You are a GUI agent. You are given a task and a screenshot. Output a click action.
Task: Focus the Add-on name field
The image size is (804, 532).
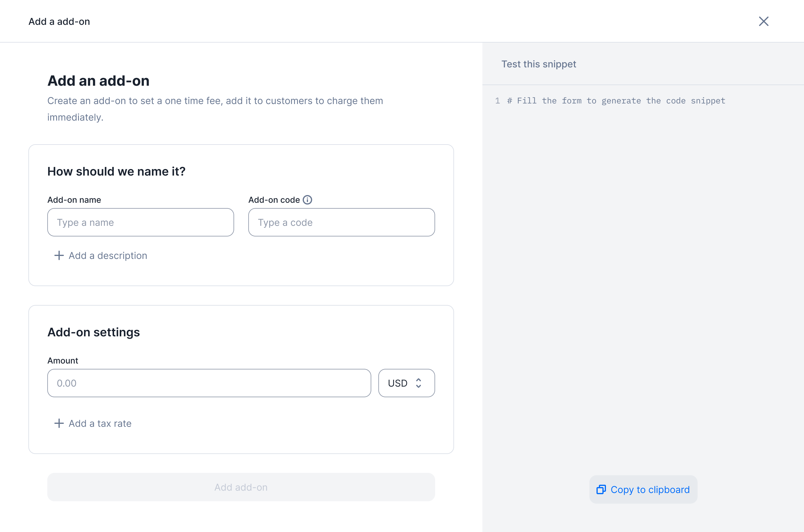(x=140, y=222)
